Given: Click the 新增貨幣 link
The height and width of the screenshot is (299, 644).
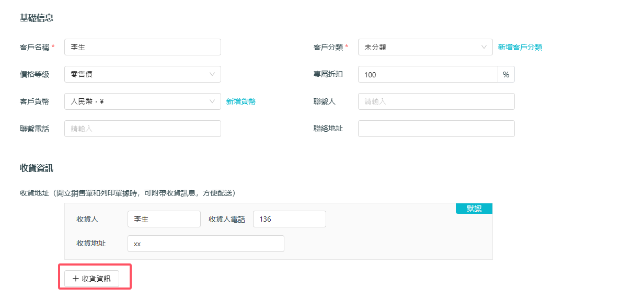Looking at the screenshot, I should pyautogui.click(x=240, y=101).
